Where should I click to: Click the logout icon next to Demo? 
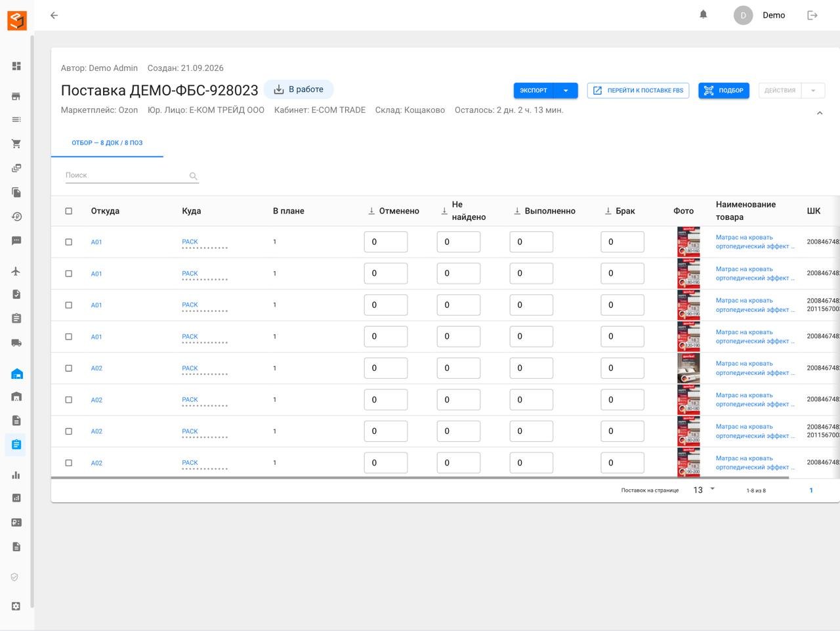point(812,15)
